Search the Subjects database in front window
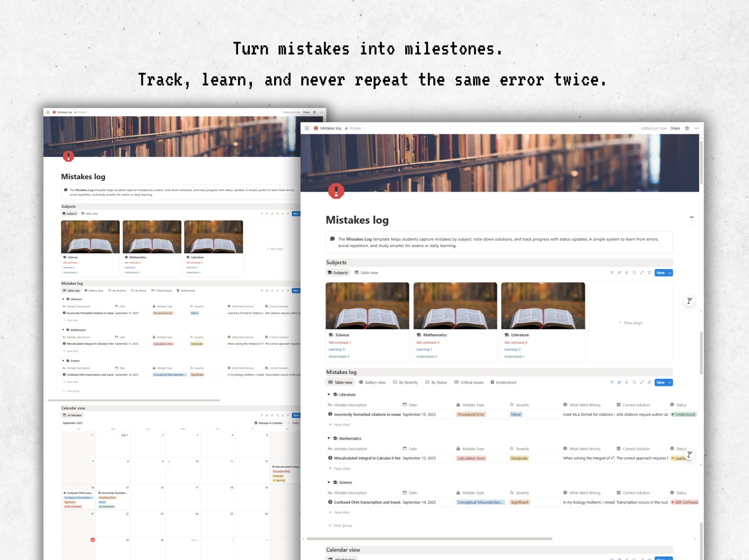Image resolution: width=749 pixels, height=560 pixels. [x=634, y=273]
